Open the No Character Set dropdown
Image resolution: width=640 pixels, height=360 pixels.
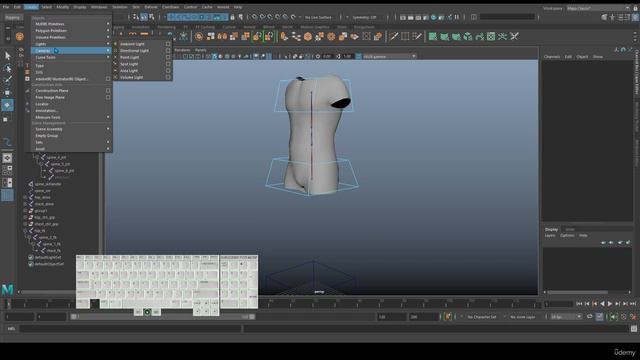coord(482,317)
